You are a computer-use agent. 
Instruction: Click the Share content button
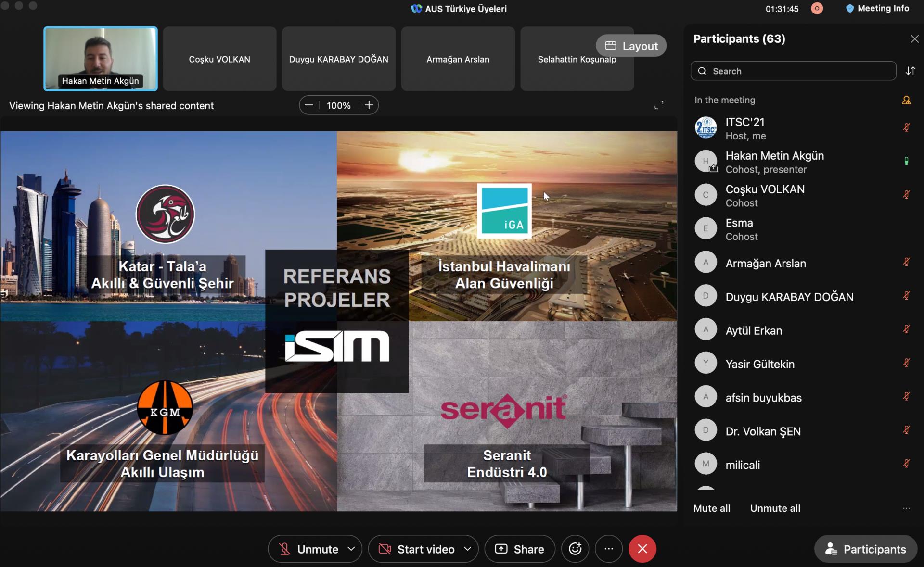[x=520, y=549]
